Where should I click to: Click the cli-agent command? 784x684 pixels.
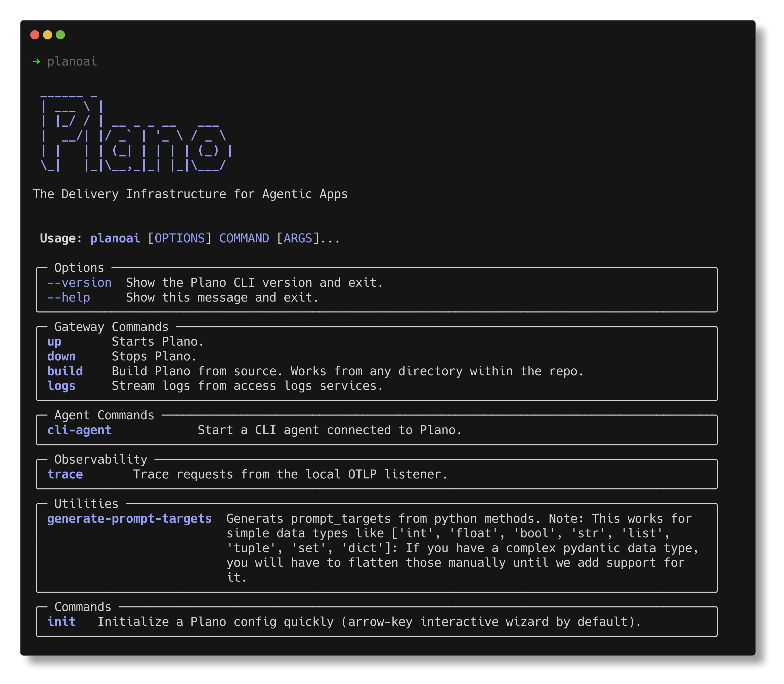point(79,430)
